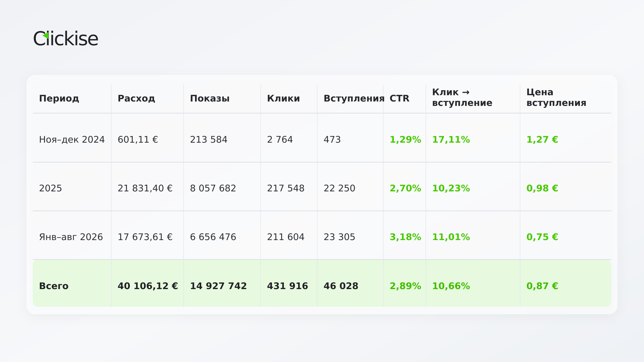The width and height of the screenshot is (644, 362).
Task: Select the Клик → вступление header
Action: [462, 97]
